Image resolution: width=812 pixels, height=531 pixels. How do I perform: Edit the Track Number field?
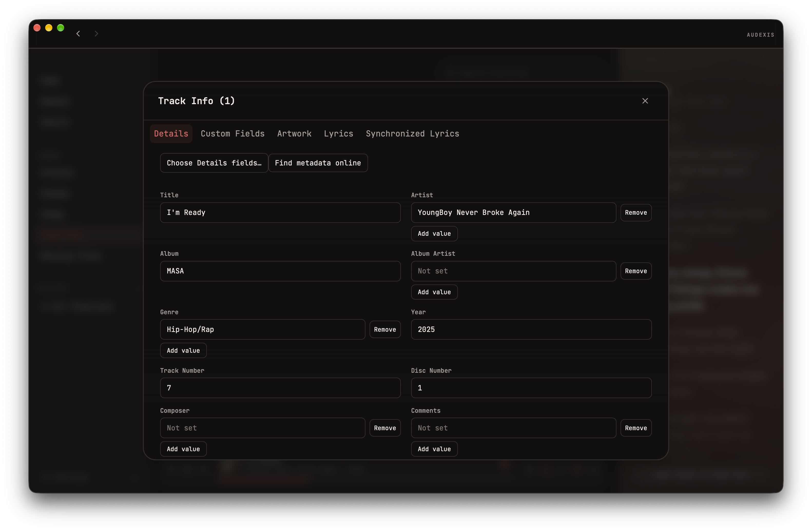(280, 388)
